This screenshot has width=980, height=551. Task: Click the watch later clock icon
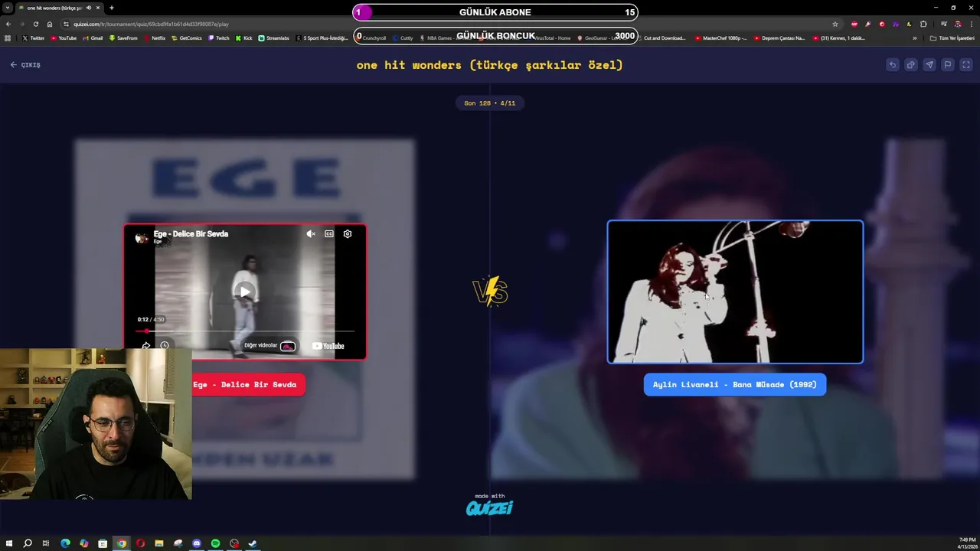tap(165, 346)
